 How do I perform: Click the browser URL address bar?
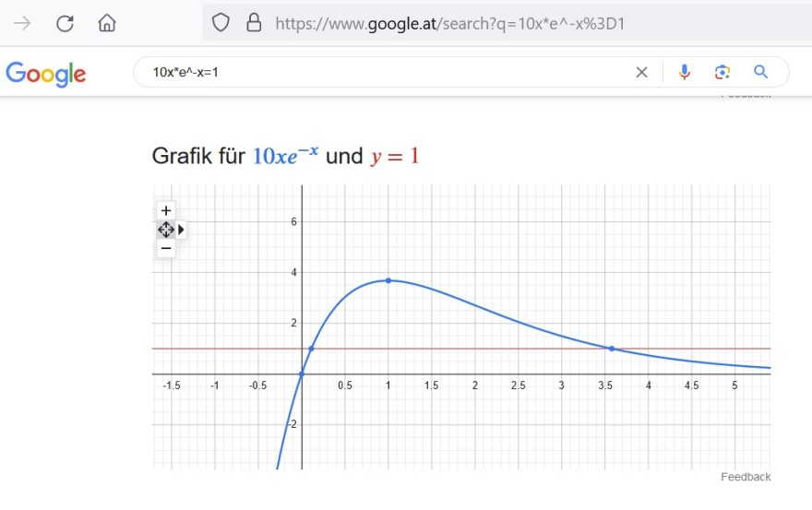pyautogui.click(x=507, y=23)
